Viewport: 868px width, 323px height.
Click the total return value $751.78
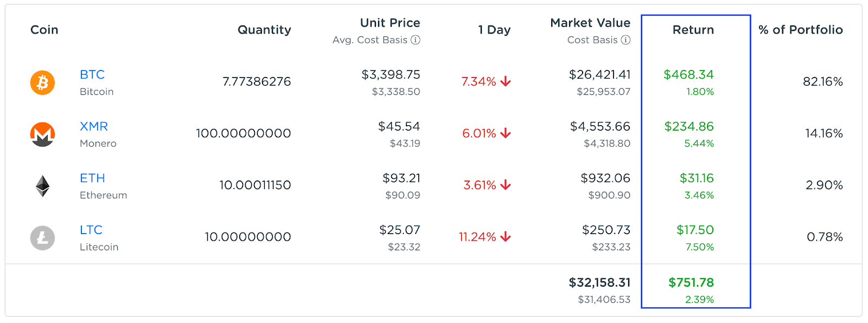(691, 282)
